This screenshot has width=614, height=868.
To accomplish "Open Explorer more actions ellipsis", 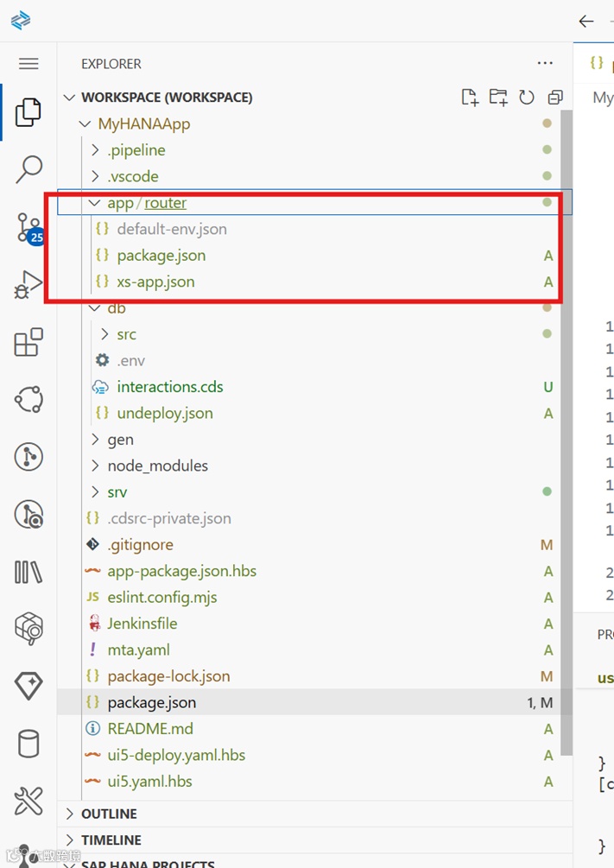I will pos(545,63).
